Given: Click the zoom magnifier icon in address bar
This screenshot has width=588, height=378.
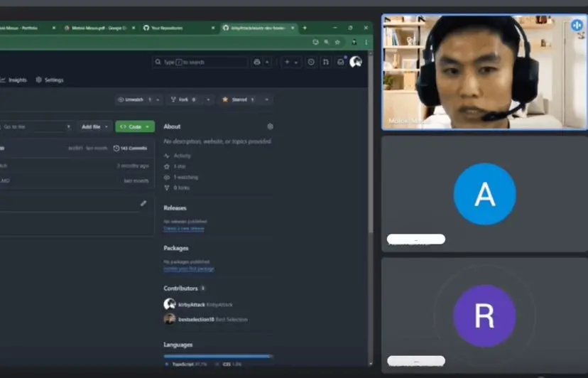Looking at the screenshot, I should tap(327, 42).
